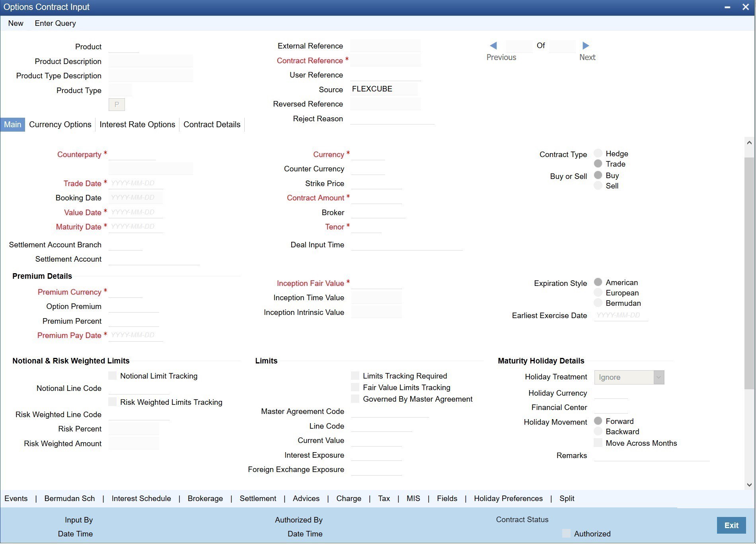Switch to the Main tab
This screenshot has height=544, width=756.
click(13, 124)
